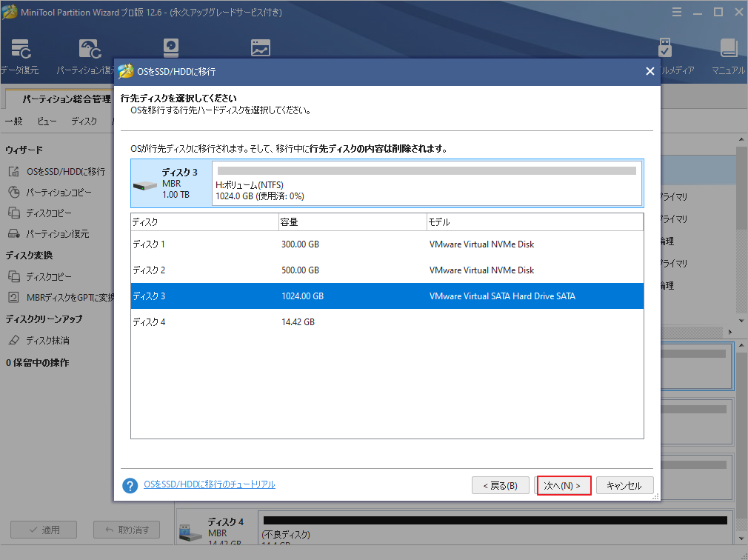Open the OSをSSD/HDDに移行のチュートリアル link
This screenshot has height=560, width=748.
click(x=210, y=484)
